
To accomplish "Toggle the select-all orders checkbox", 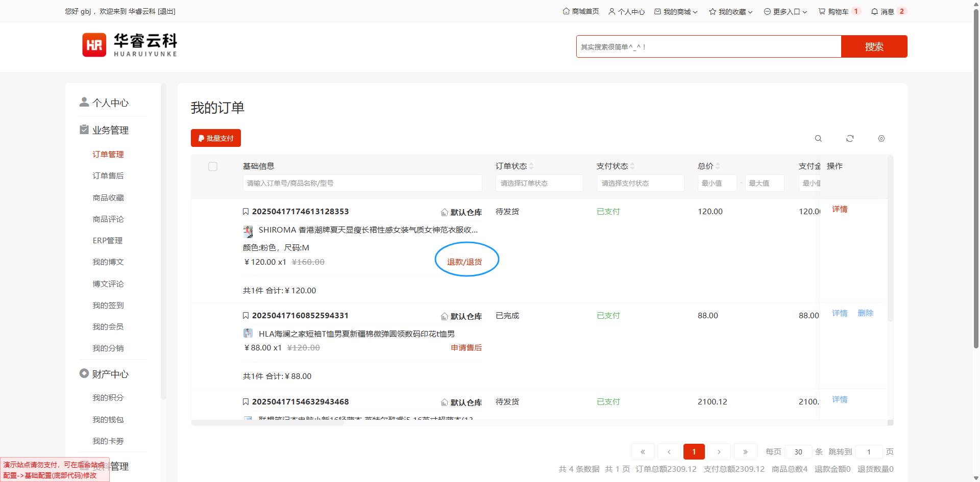I will click(213, 167).
